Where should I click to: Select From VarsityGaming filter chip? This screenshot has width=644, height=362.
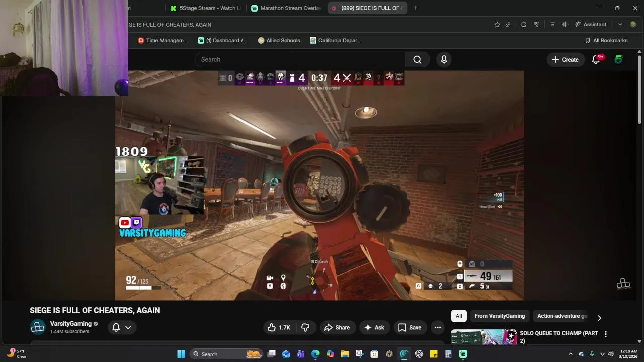click(x=500, y=316)
